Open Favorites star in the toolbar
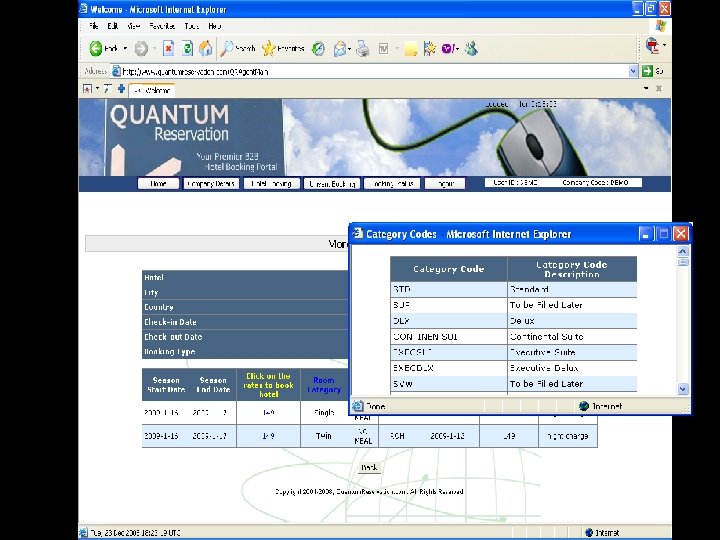This screenshot has width=720, height=540. coord(269,48)
